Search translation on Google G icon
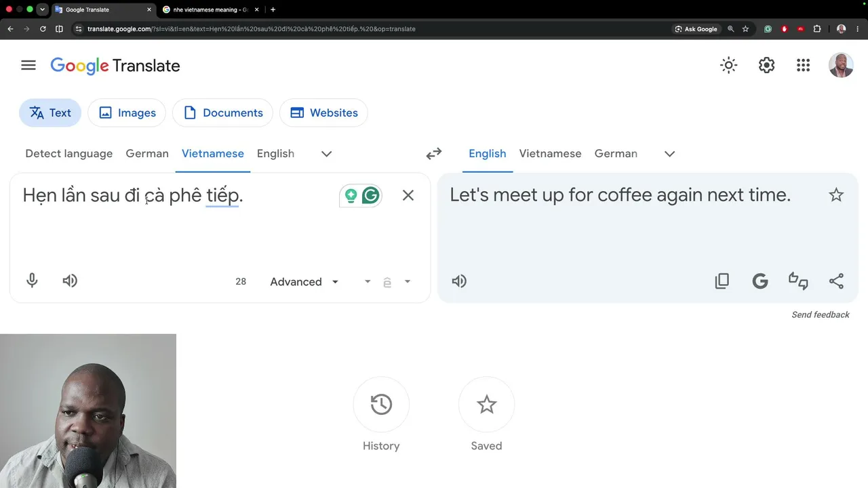 tap(760, 281)
